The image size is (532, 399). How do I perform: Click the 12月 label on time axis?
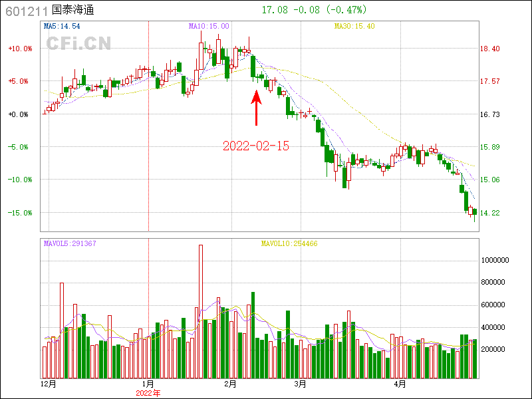pyautogui.click(x=48, y=384)
